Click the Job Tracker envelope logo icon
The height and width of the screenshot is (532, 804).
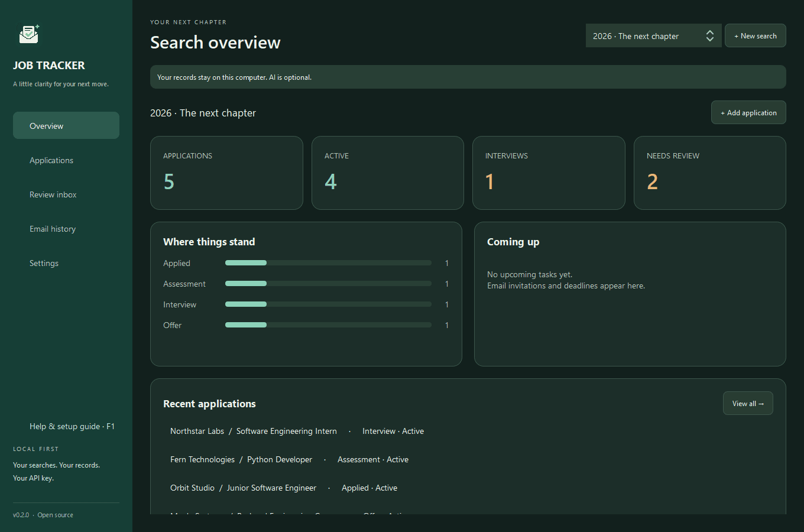[29, 34]
